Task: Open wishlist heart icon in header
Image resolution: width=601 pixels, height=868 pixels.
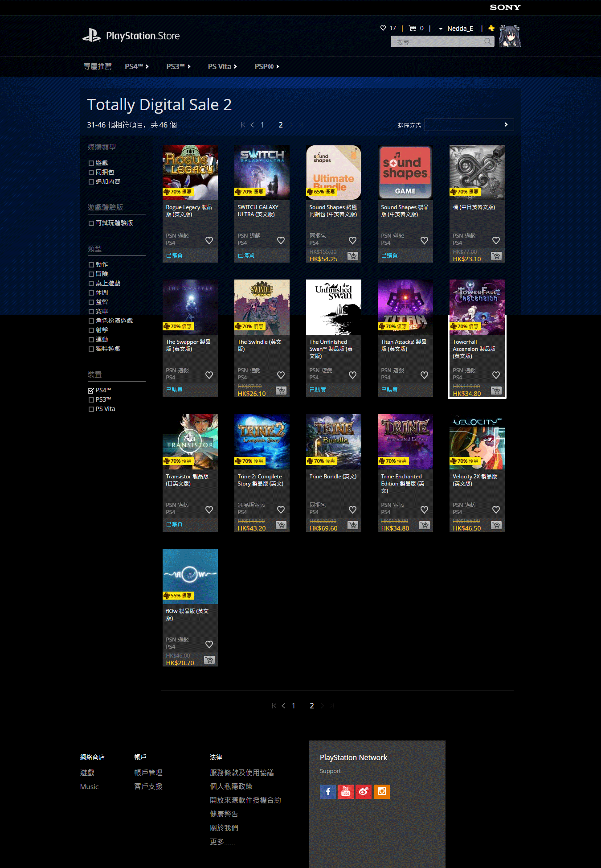Action: coord(383,28)
